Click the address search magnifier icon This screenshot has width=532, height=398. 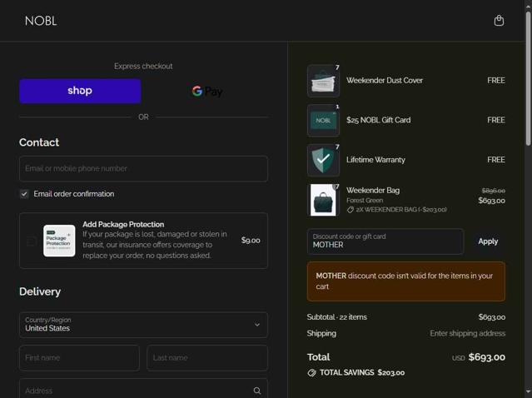[256, 391]
